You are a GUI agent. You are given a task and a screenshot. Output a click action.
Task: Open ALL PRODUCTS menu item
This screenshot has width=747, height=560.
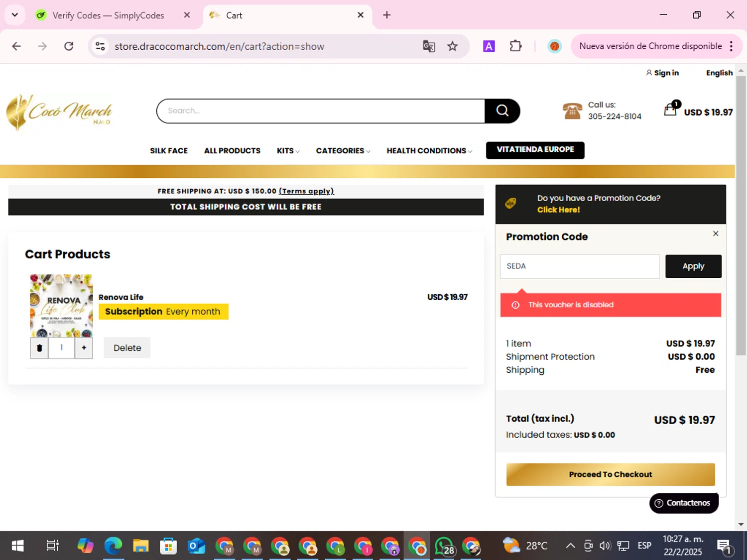[x=232, y=151]
